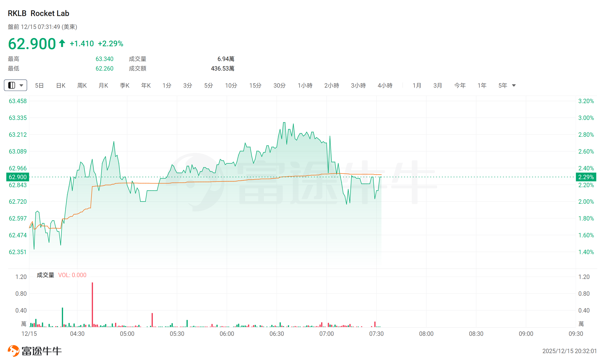The height and width of the screenshot is (364, 605).
Task: Switch to 月K view
Action: click(x=103, y=85)
